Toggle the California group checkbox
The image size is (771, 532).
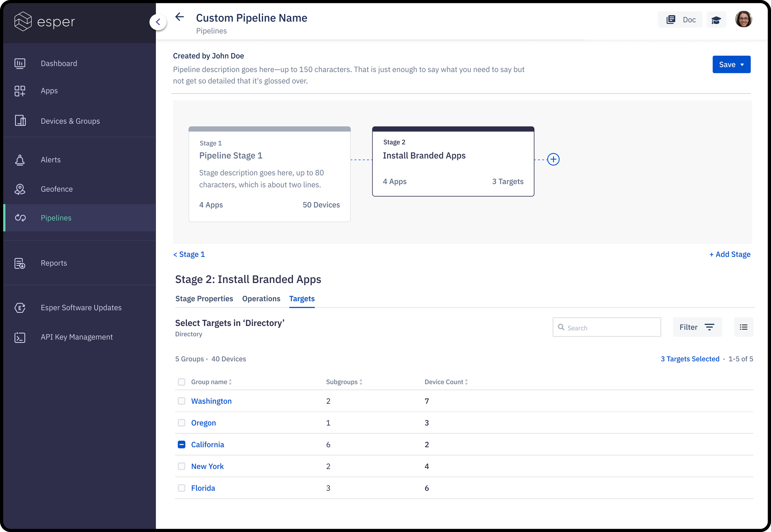pos(181,445)
